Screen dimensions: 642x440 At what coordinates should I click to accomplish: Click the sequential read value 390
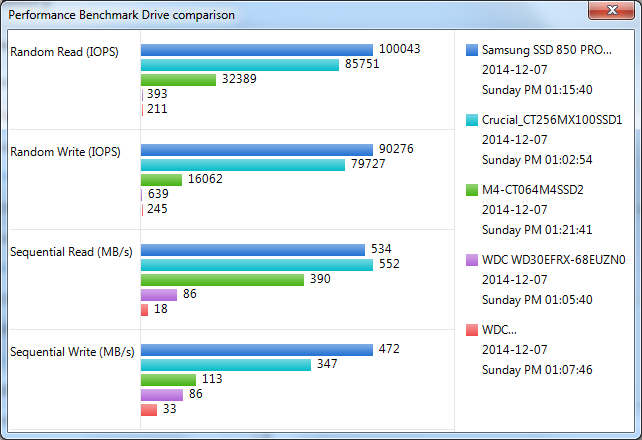(320, 279)
